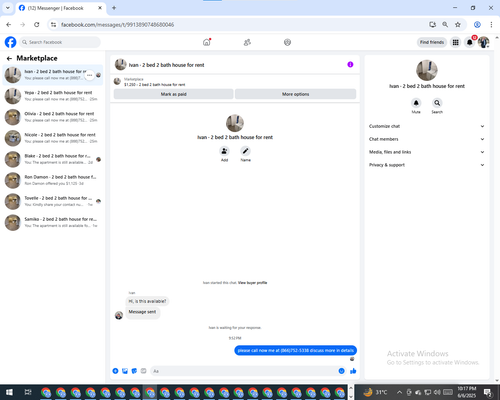Expand the Privacy & support section
Screen dimensions: 500x400
pyautogui.click(x=426, y=165)
